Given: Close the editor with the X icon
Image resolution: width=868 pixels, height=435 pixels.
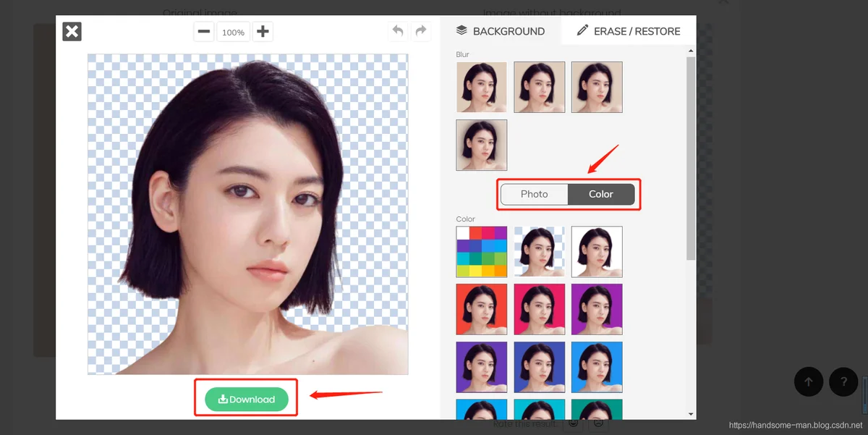Looking at the screenshot, I should pyautogui.click(x=72, y=31).
